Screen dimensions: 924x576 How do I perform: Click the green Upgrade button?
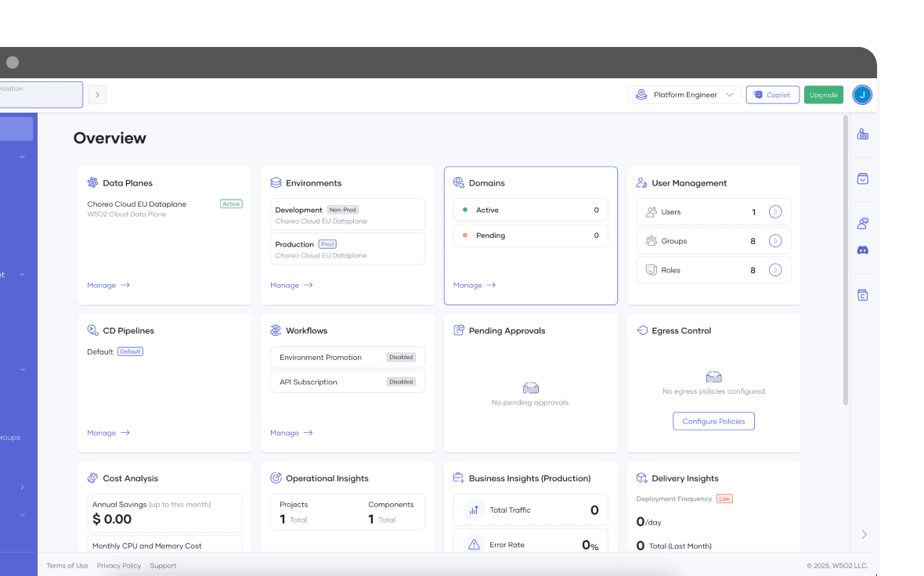[x=823, y=95]
